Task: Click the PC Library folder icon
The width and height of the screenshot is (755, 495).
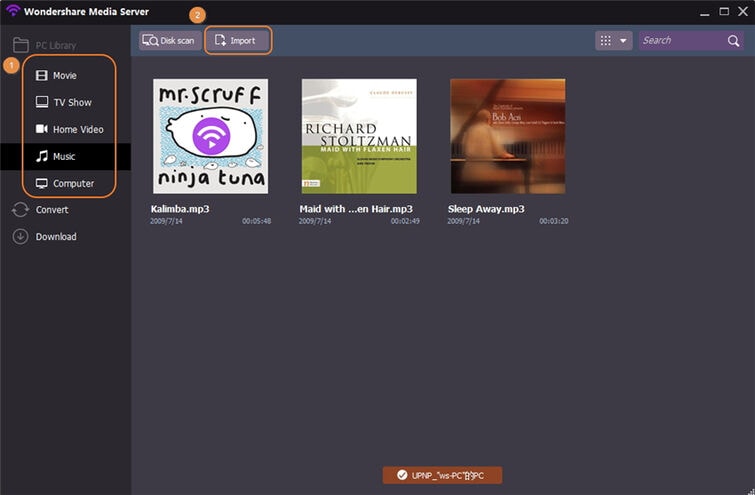Action: [20, 45]
